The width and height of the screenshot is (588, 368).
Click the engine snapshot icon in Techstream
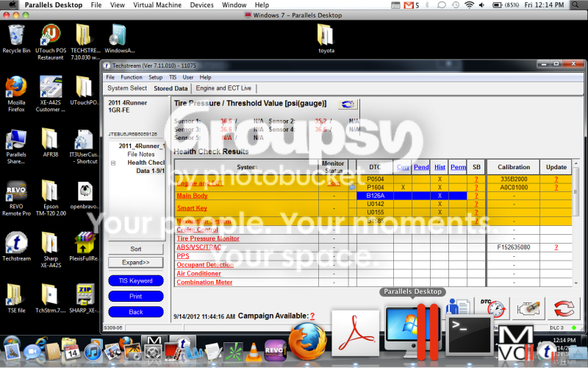coord(528,308)
